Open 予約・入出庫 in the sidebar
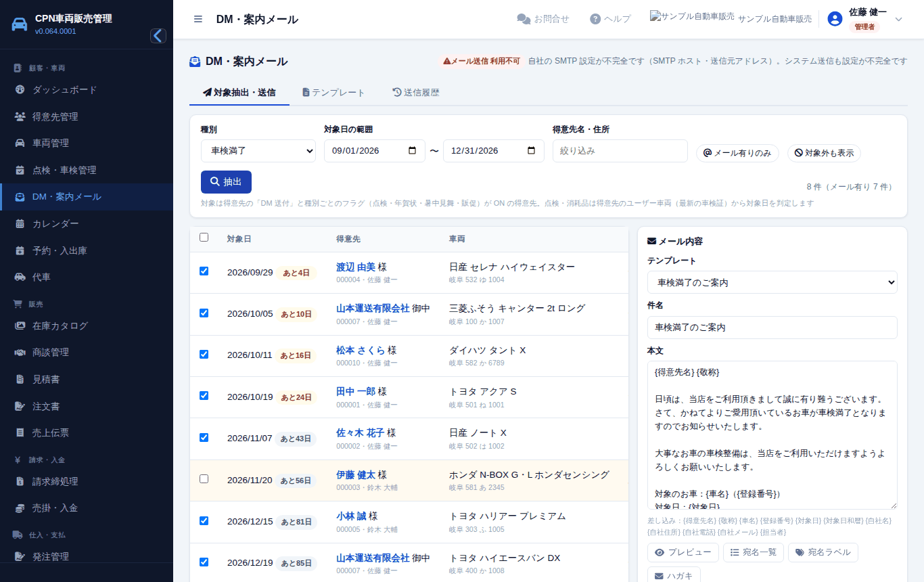This screenshot has height=582, width=924. 87,250
